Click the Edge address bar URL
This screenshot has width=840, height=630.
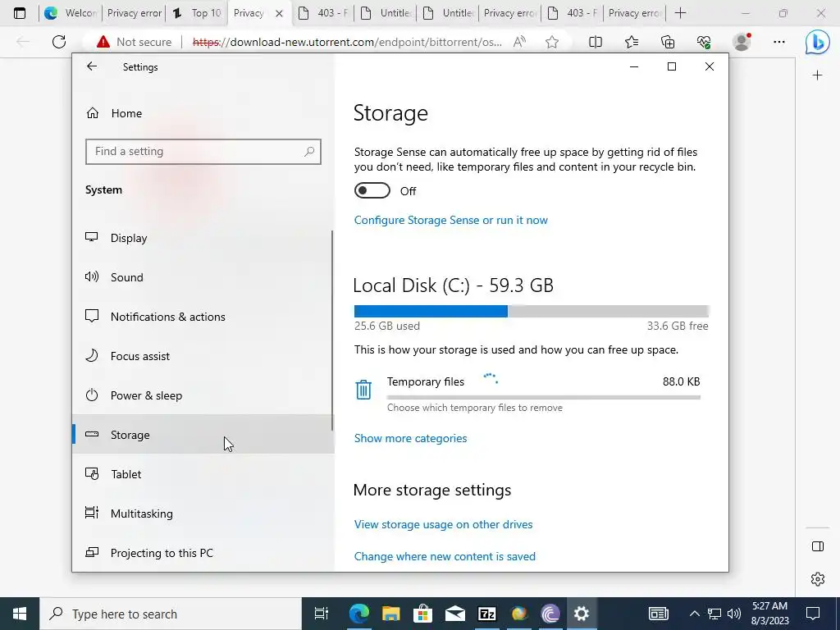point(347,42)
